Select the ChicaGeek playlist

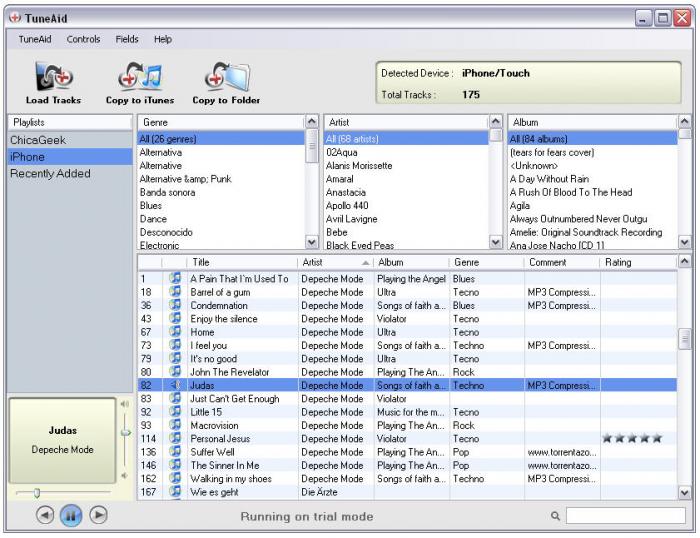pyautogui.click(x=38, y=141)
